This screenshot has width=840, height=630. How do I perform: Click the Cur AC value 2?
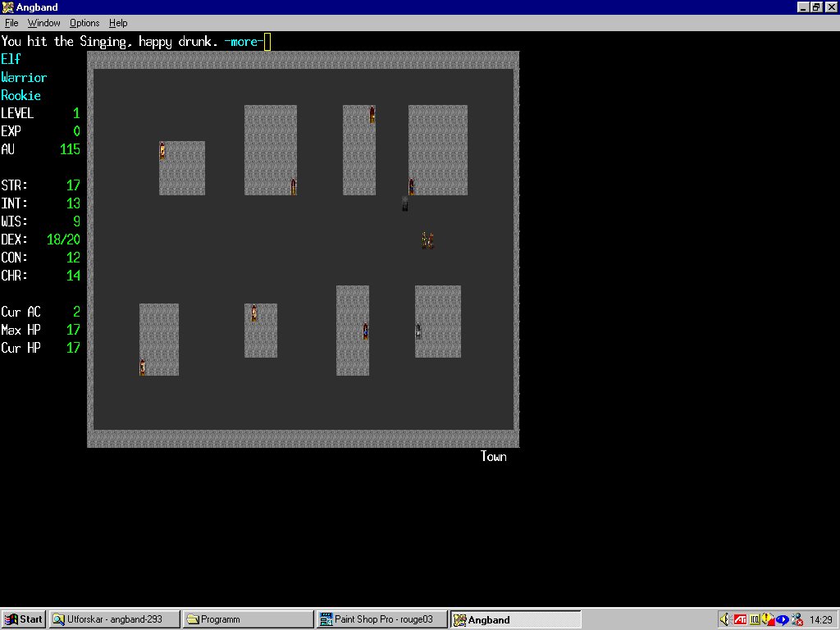pyautogui.click(x=76, y=312)
